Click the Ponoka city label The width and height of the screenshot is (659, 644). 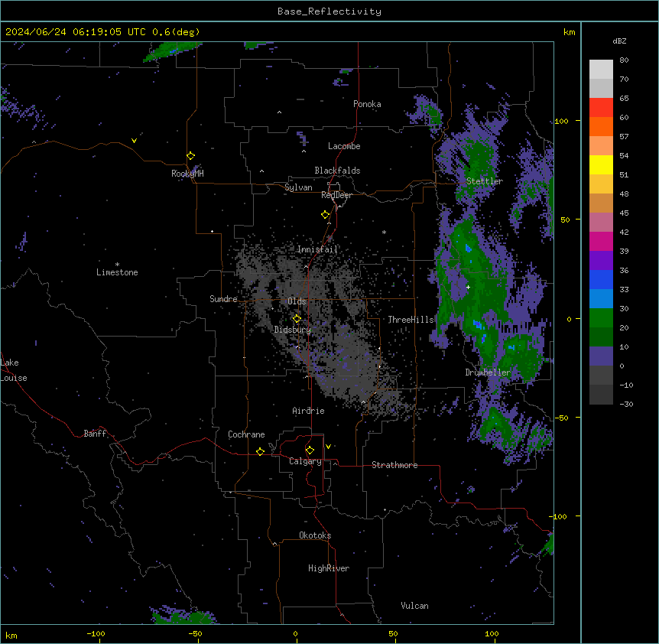367,104
